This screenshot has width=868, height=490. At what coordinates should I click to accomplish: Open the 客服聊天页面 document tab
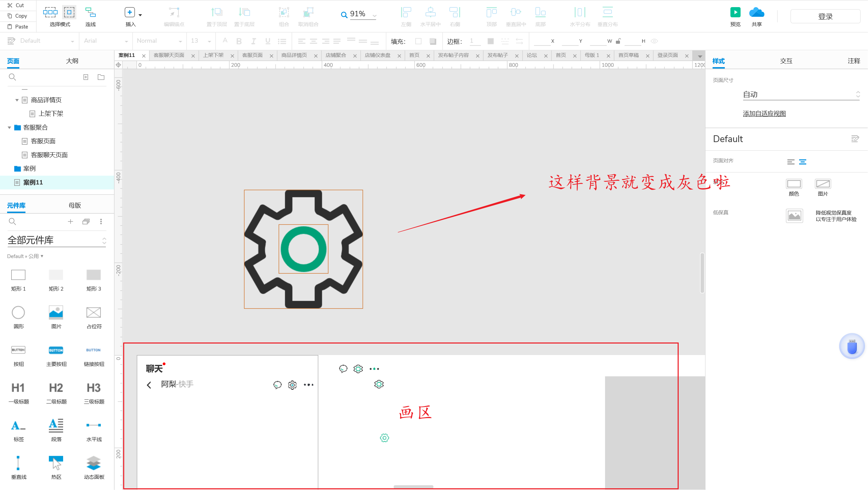[169, 55]
